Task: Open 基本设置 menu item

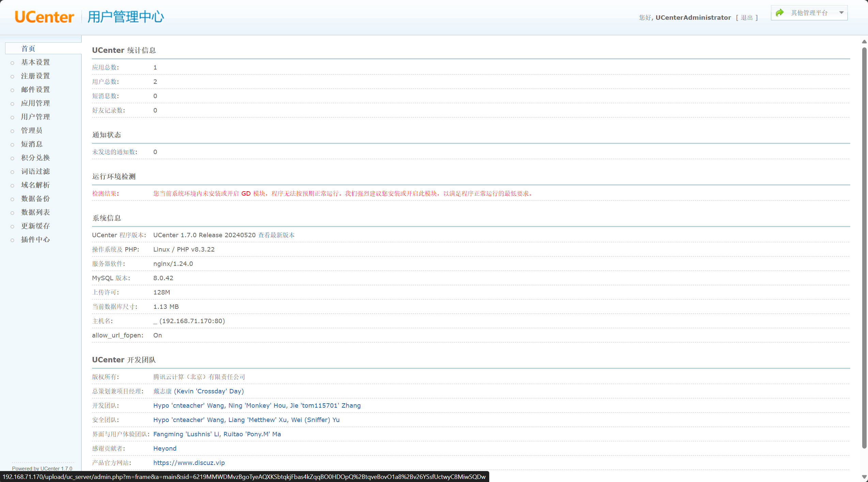Action: pos(35,62)
